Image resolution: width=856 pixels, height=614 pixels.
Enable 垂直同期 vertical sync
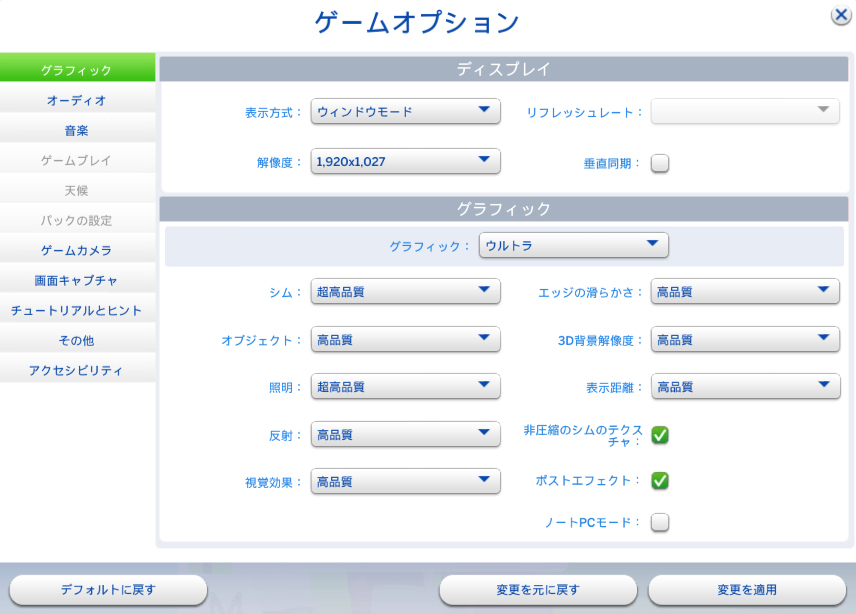[660, 161]
